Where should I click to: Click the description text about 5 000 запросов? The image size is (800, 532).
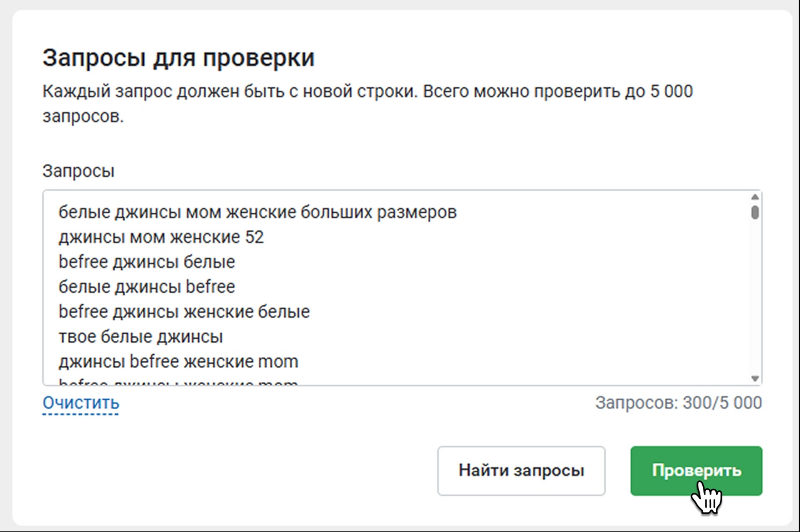367,92
